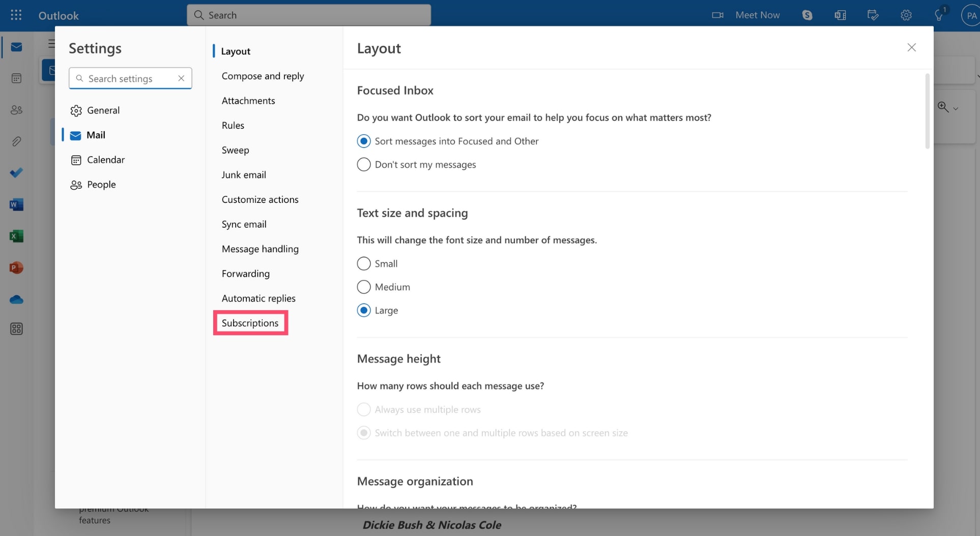The width and height of the screenshot is (980, 536).
Task: Click the My Day calendar-check icon
Action: tap(873, 15)
